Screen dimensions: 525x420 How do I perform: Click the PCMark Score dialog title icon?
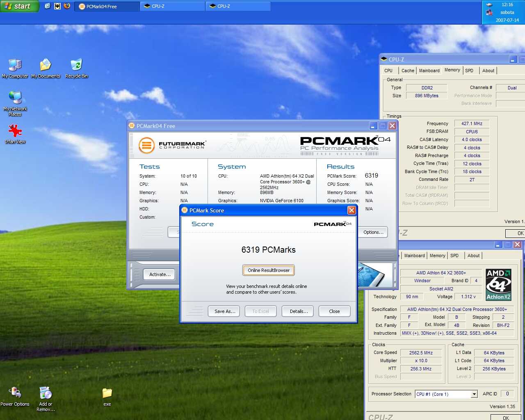[185, 210]
